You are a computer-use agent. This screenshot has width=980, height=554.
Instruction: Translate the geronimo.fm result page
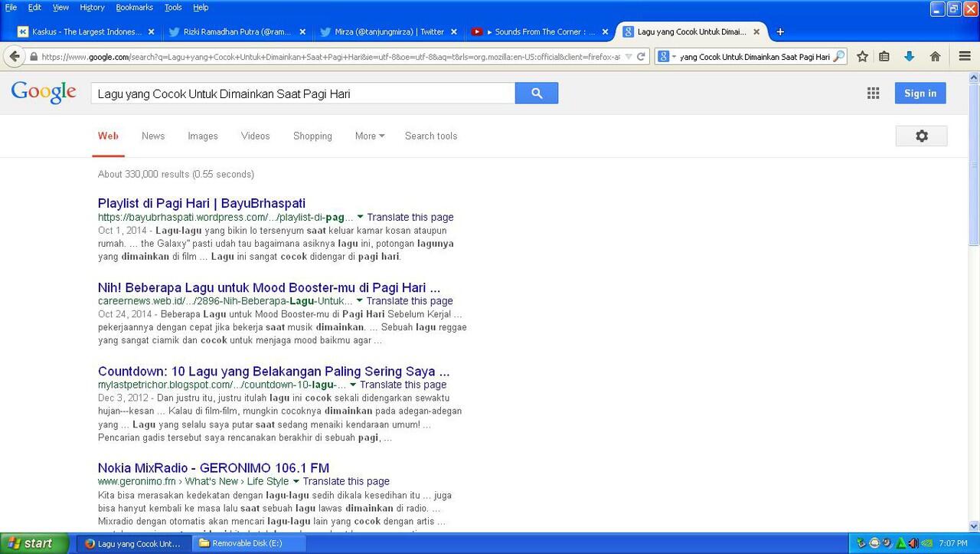pos(346,481)
